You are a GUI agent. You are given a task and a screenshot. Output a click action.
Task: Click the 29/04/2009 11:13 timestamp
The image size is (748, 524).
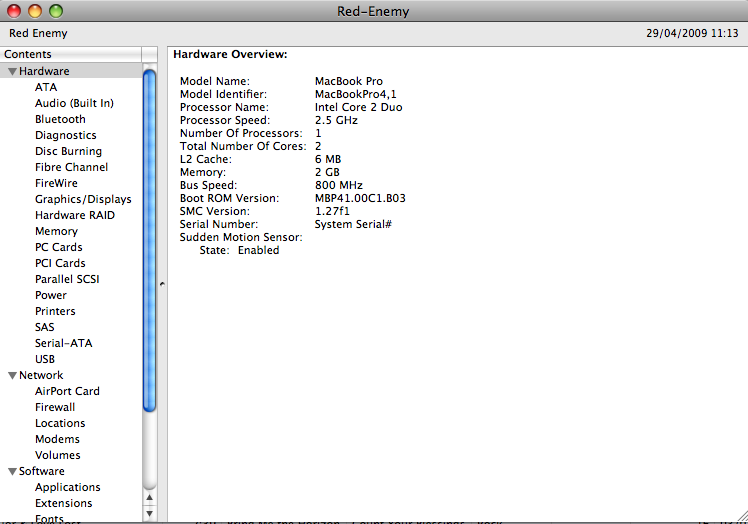[692, 33]
